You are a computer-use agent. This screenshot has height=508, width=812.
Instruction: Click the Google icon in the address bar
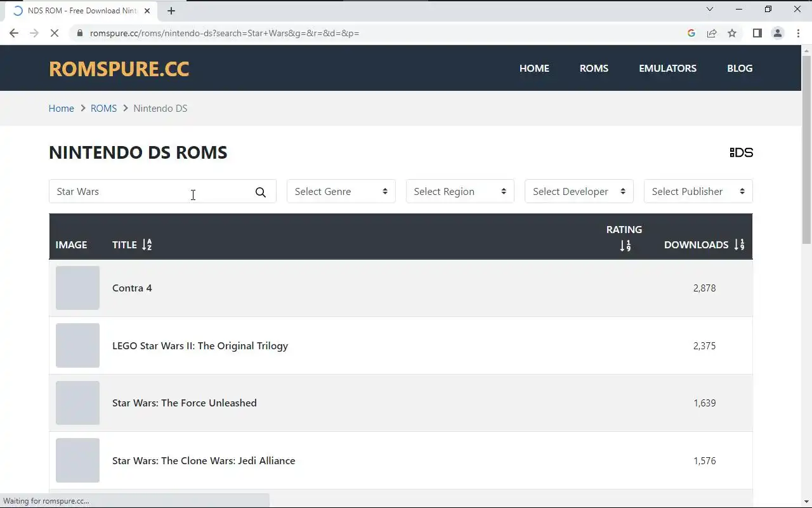[691, 33]
